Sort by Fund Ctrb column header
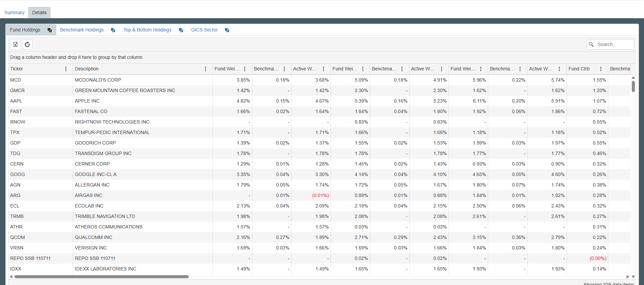Image resolution: width=644 pixels, height=285 pixels. [x=579, y=69]
